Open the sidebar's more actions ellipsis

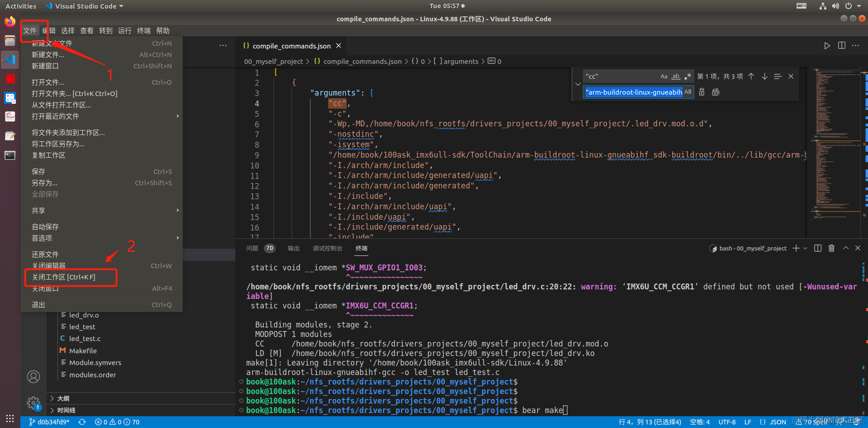click(x=223, y=46)
